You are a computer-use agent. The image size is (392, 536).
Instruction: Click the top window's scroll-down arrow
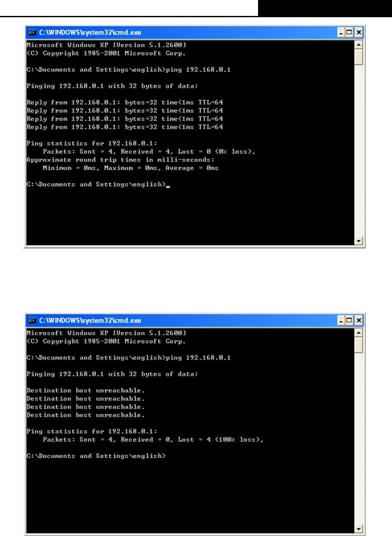pos(359,241)
